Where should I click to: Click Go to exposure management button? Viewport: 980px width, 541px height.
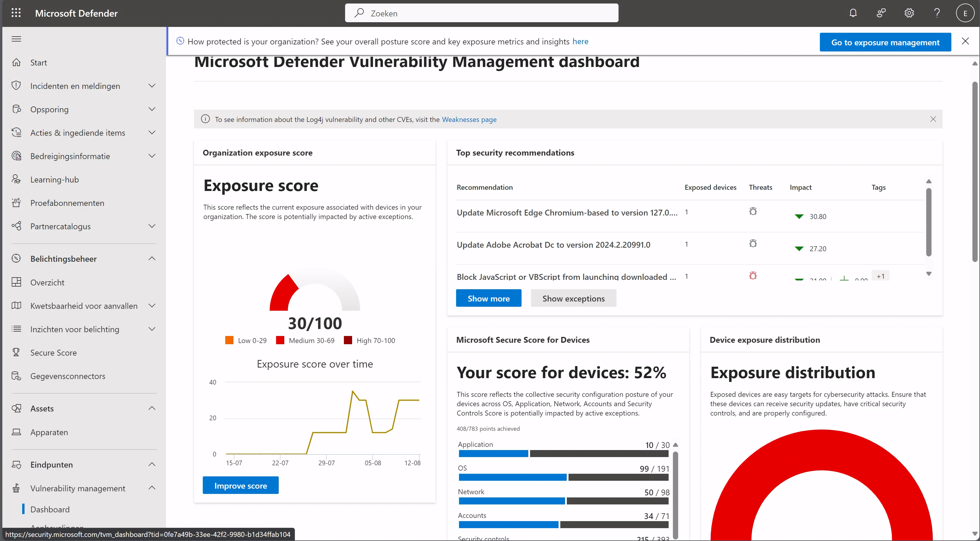[x=885, y=42]
